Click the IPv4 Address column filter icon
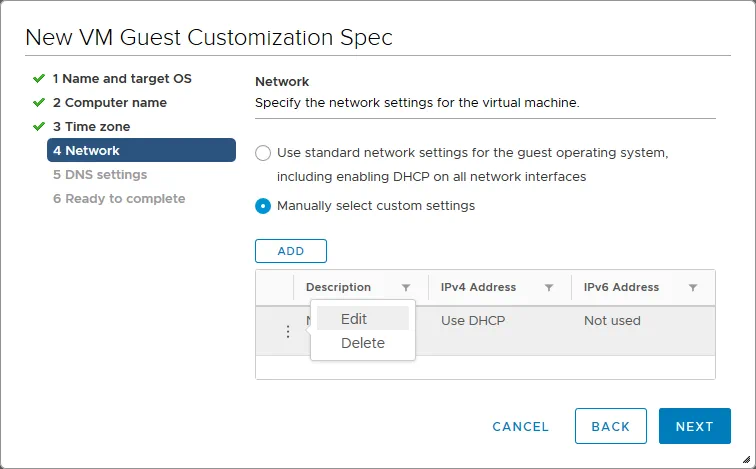The image size is (756, 469). click(549, 288)
